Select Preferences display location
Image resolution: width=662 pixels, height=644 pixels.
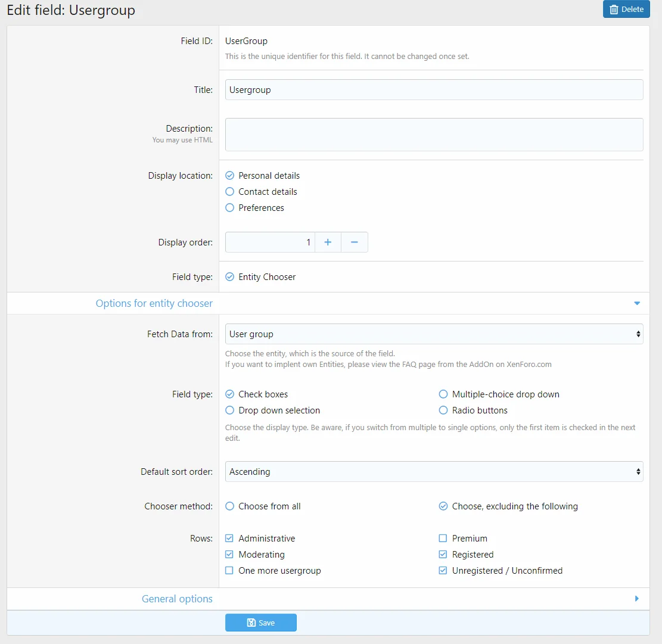pyautogui.click(x=230, y=208)
